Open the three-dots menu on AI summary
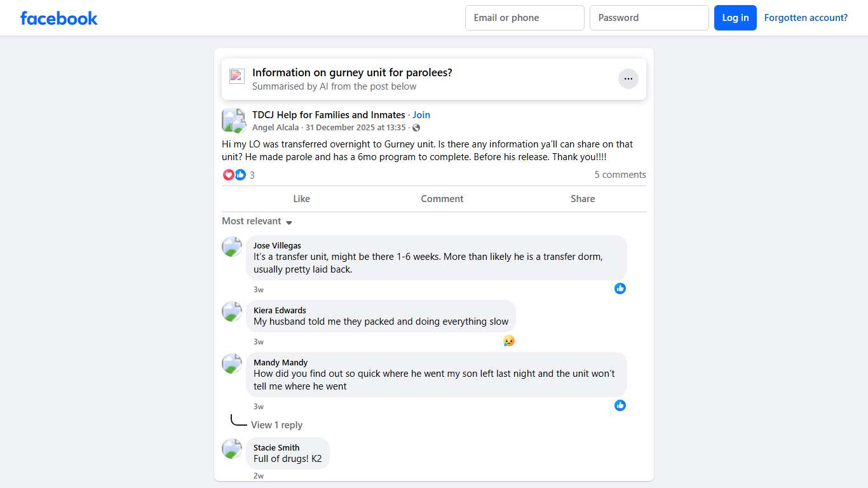Screen dimensions: 868x488 click(628, 79)
